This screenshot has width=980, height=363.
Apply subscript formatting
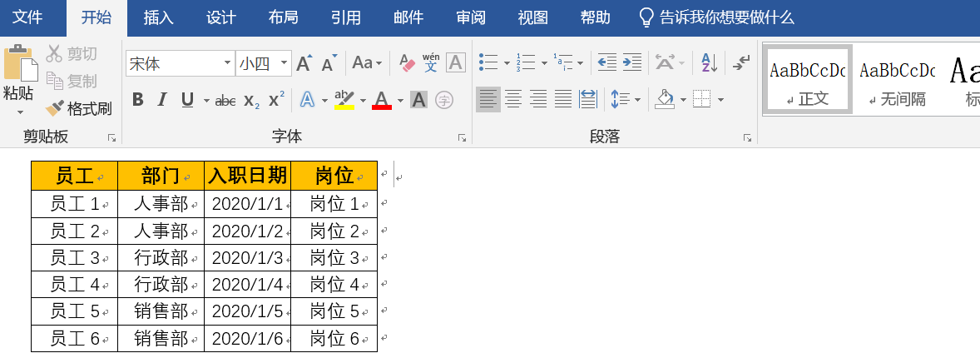pos(252,100)
